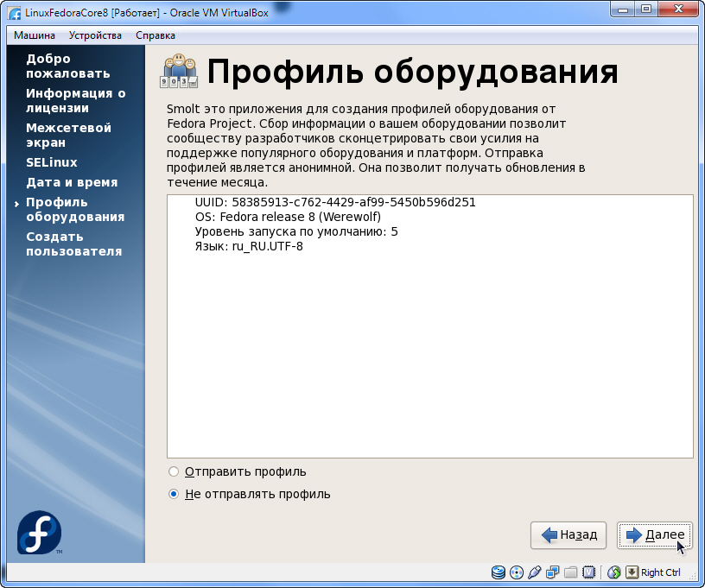Click the shared folders status icon
Viewport: 705px width, 588px height.
[570, 572]
